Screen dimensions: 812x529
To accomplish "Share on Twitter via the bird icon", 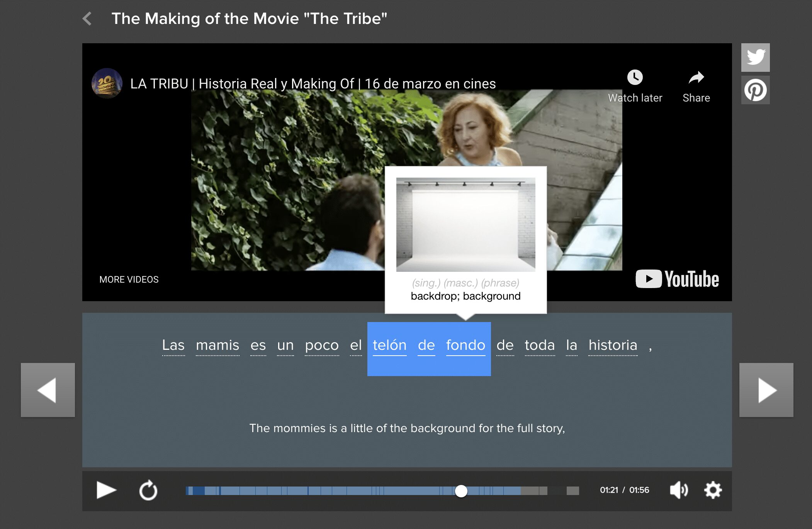I will [755, 58].
